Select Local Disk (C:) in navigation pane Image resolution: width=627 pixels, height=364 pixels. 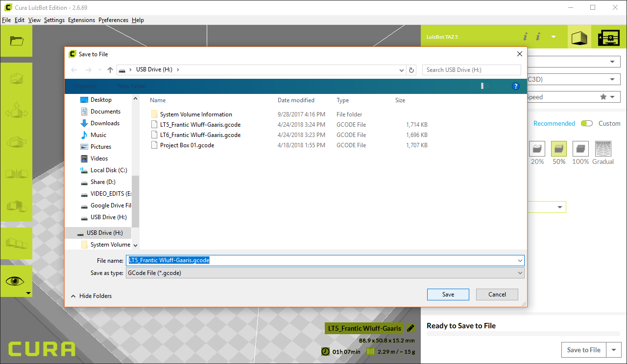pyautogui.click(x=109, y=170)
